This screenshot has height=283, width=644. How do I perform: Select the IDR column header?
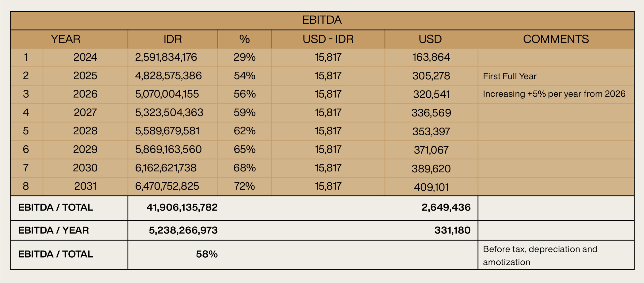(x=173, y=39)
